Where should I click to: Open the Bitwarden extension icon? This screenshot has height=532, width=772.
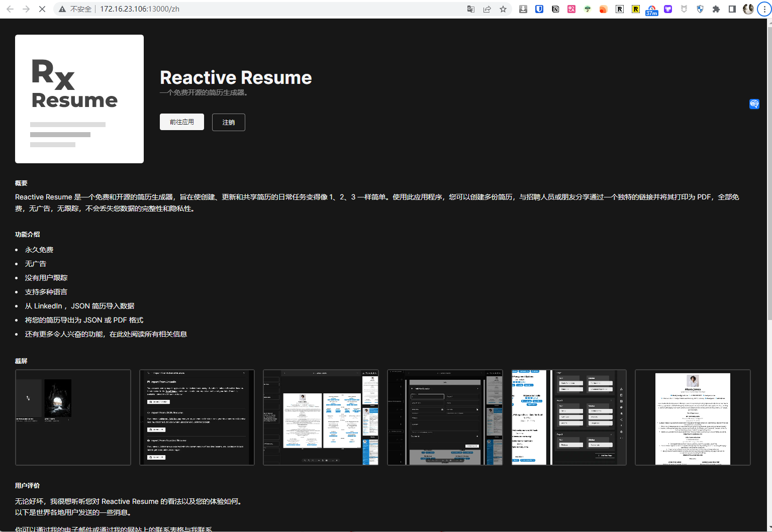click(539, 9)
